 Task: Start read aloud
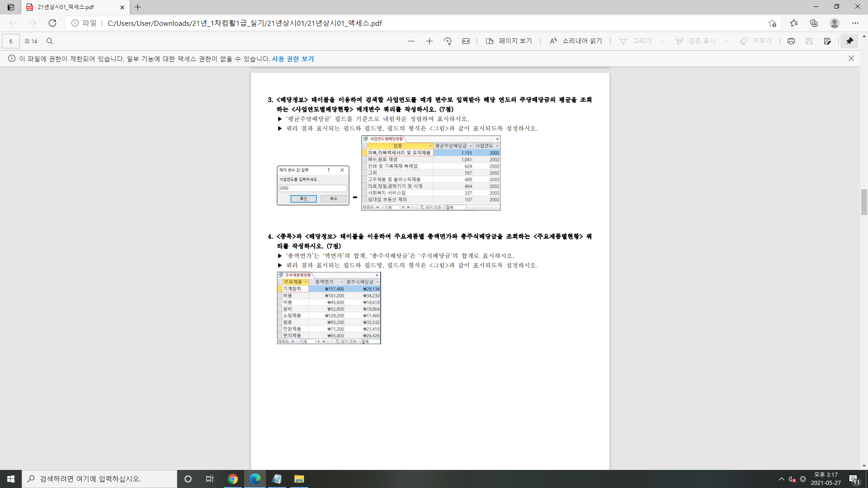576,41
